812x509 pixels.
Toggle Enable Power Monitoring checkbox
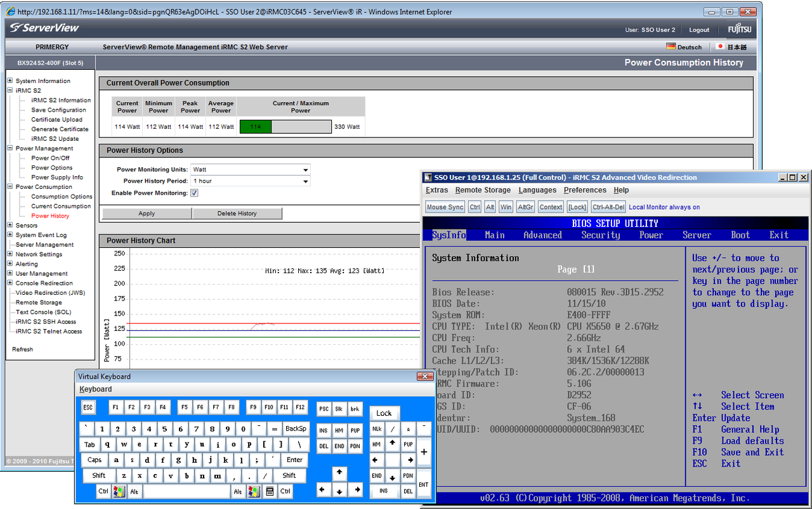(195, 193)
